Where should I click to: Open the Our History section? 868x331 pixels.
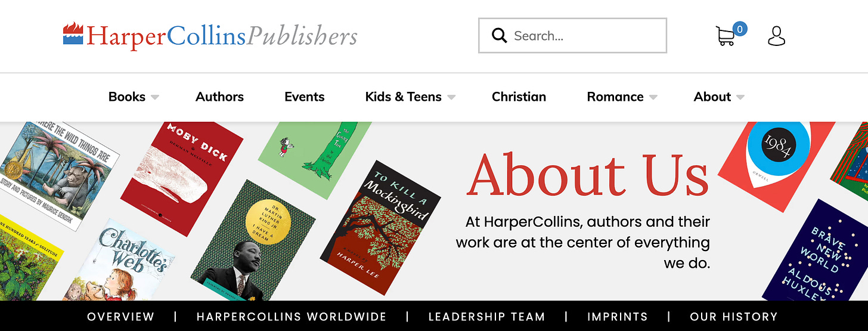coord(734,317)
